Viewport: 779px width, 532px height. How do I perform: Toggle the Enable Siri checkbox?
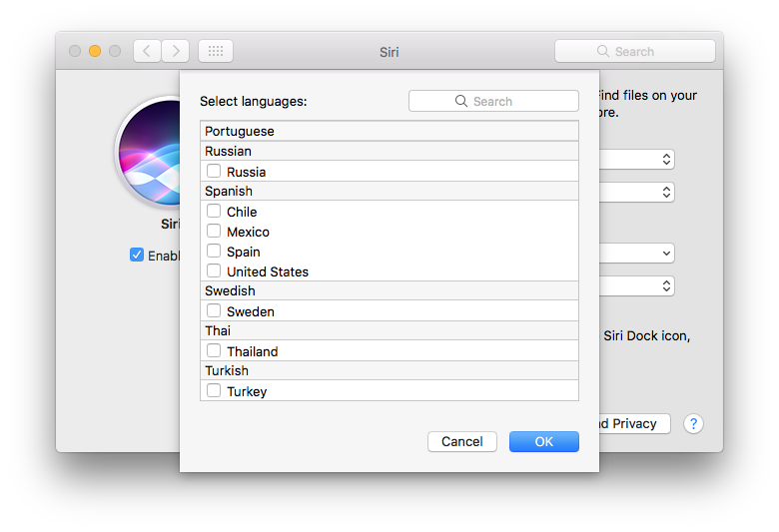click(x=137, y=255)
